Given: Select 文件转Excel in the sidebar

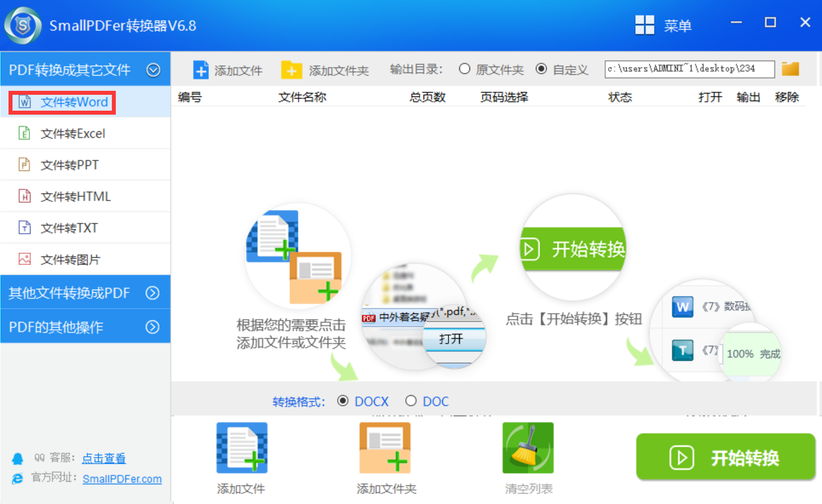Looking at the screenshot, I should tap(73, 133).
